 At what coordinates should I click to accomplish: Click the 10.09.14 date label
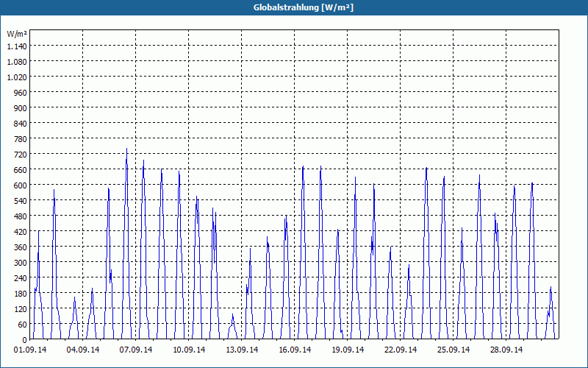click(189, 350)
